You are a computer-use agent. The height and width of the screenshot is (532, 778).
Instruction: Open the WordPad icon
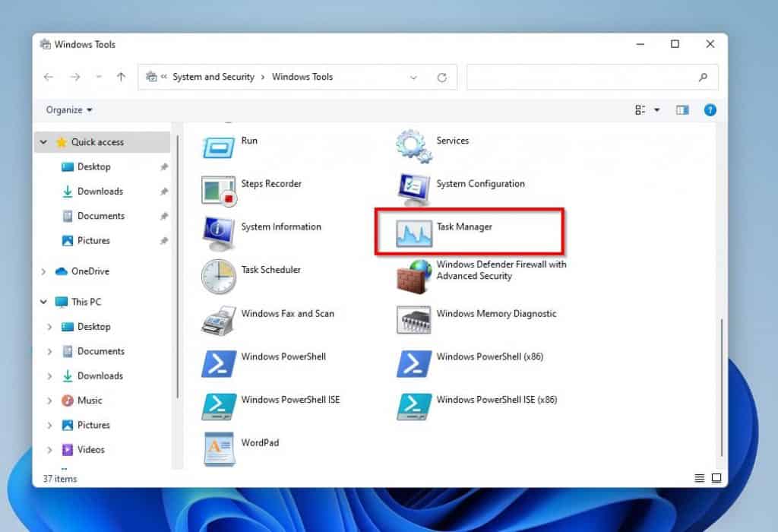(218, 449)
